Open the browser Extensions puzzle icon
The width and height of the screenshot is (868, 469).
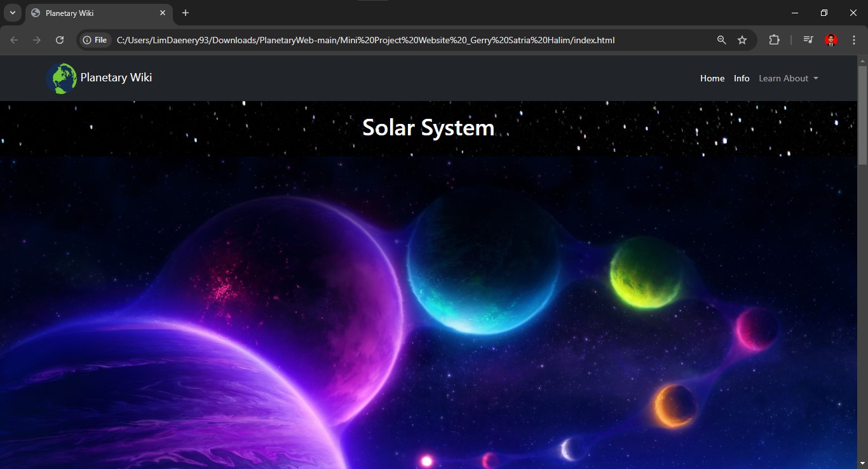(x=774, y=39)
